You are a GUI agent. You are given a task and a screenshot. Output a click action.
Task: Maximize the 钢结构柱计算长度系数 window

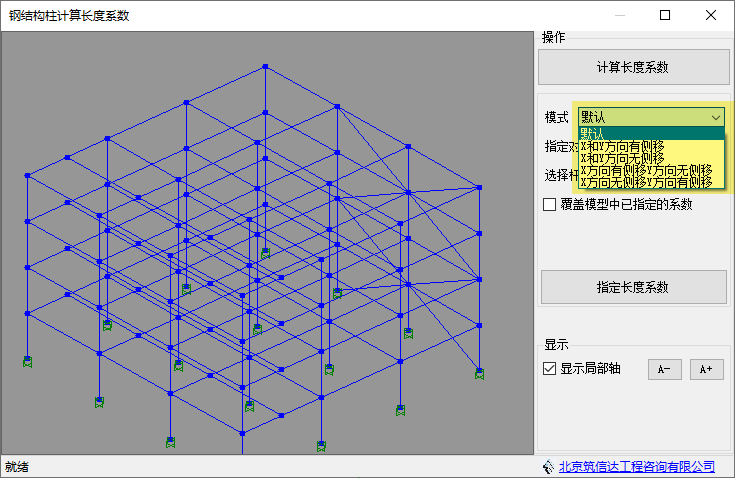pos(666,15)
